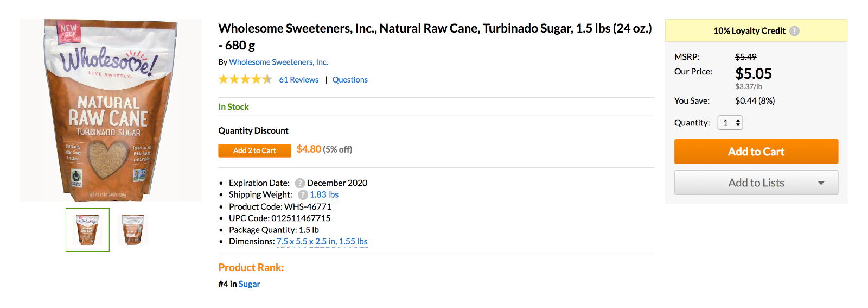The height and width of the screenshot is (308, 868).
Task: Expand the Add to Lists dropdown arrow
Action: [821, 183]
